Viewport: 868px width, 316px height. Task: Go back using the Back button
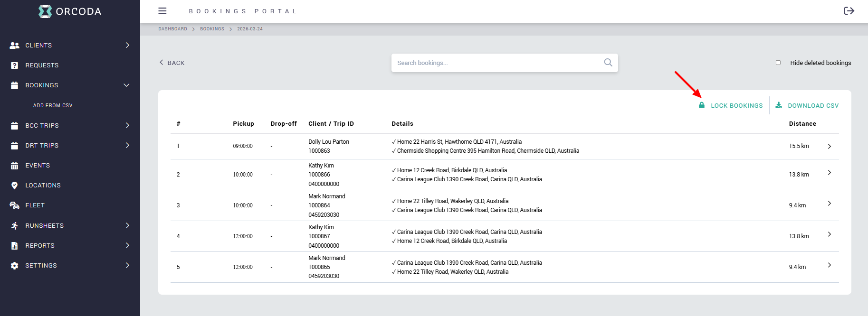(172, 63)
